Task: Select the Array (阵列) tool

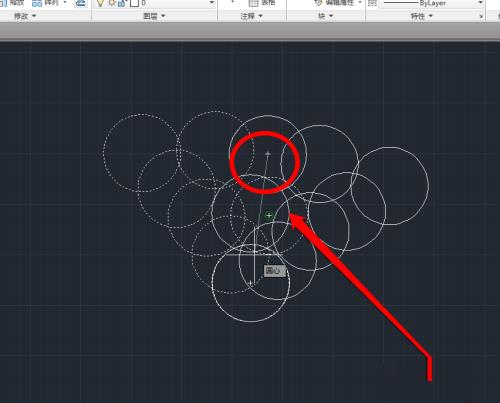Action: click(45, 3)
